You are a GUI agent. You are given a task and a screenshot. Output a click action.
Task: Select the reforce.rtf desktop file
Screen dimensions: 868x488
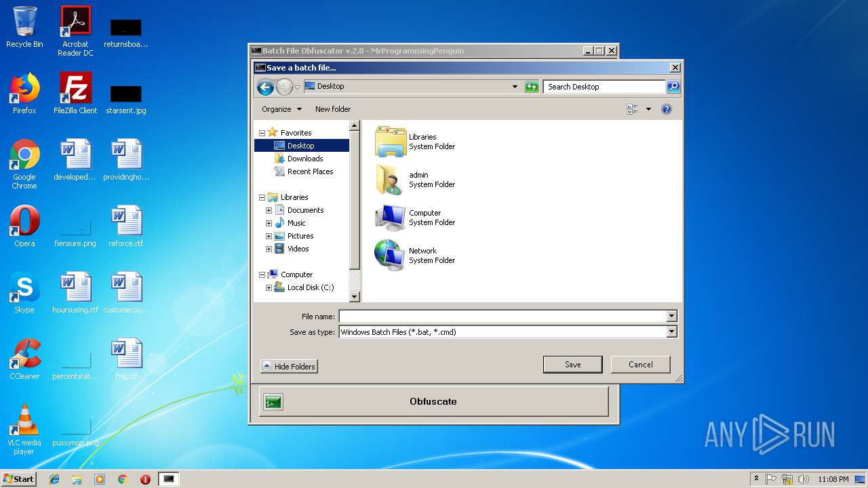click(x=126, y=226)
